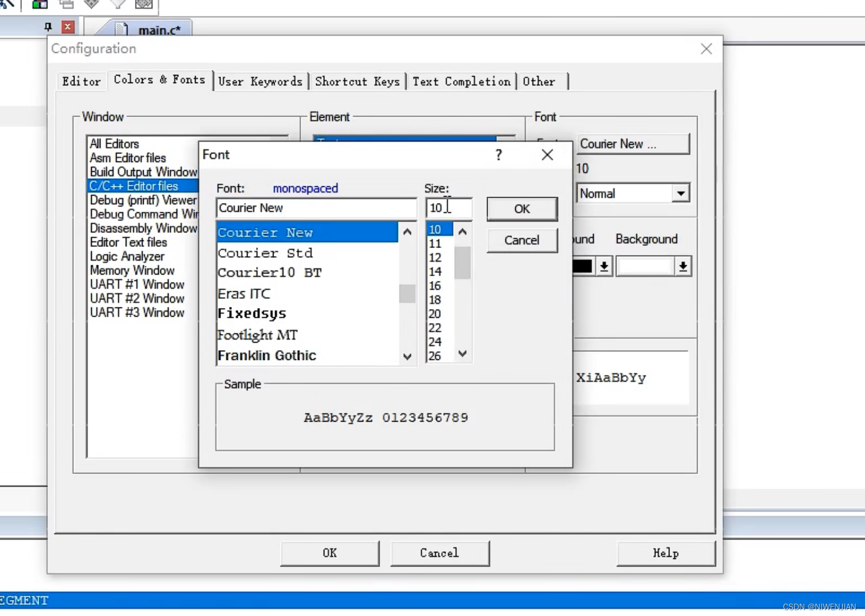Screen dimensions: 865x616
Task: Select Build Output Window
Action: click(143, 172)
